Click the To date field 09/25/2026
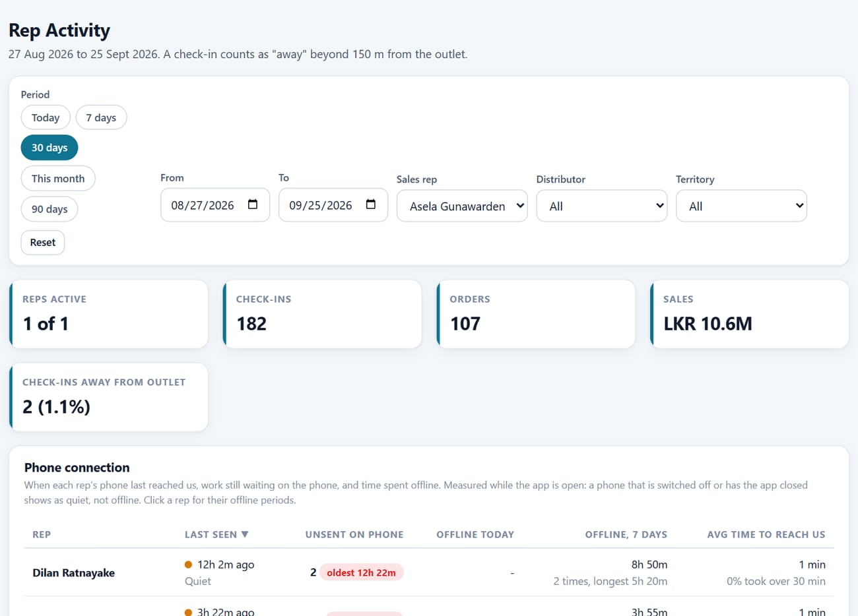This screenshot has height=616, width=858. (x=333, y=205)
